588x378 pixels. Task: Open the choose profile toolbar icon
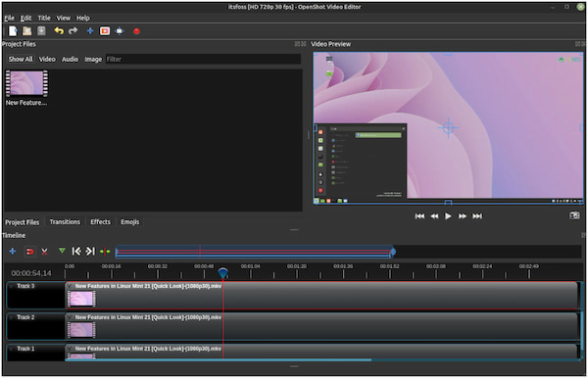tap(105, 31)
